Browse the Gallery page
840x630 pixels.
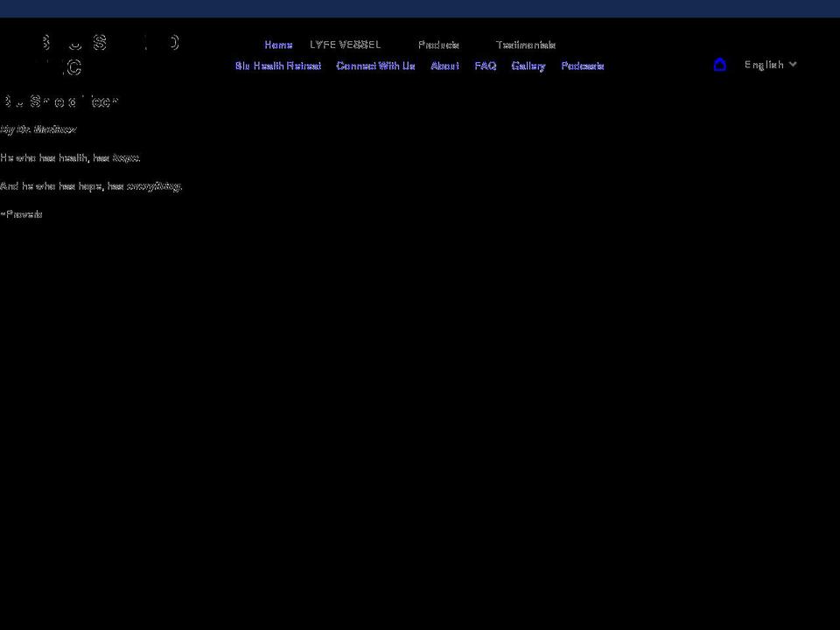pos(528,66)
